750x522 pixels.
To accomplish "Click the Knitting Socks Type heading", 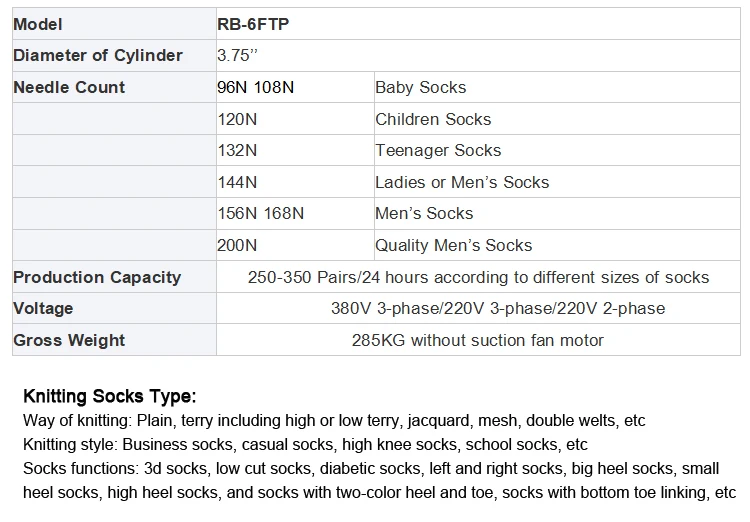I will (x=109, y=396).
